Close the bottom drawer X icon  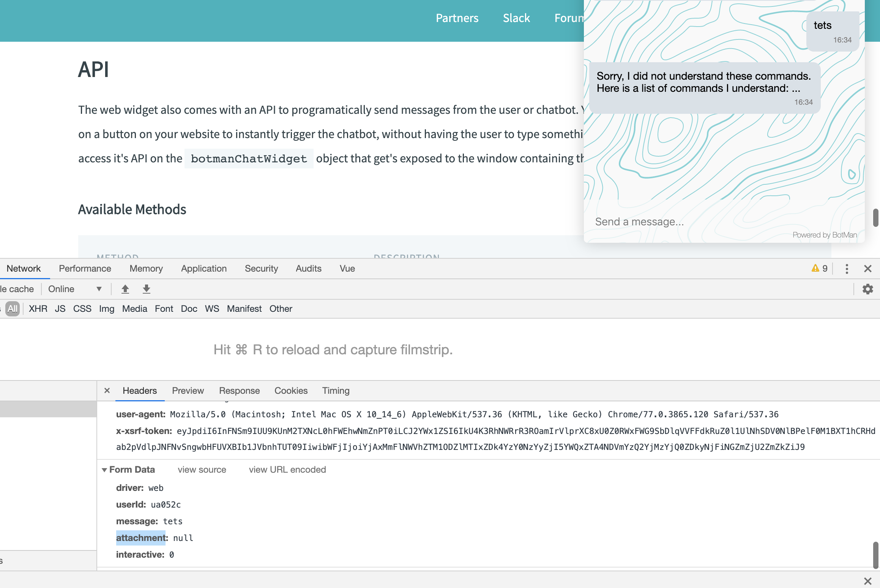[x=867, y=581]
